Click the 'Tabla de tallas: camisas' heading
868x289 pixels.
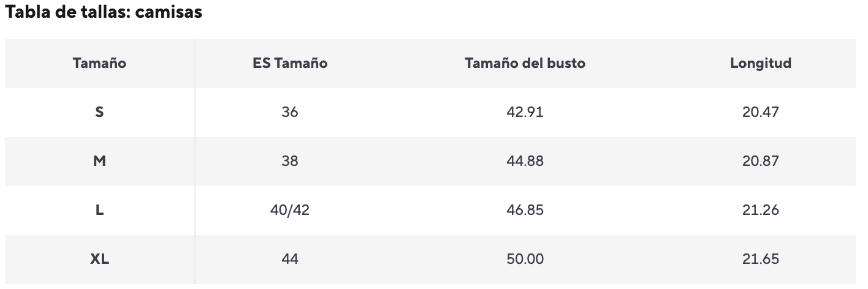pyautogui.click(x=104, y=12)
